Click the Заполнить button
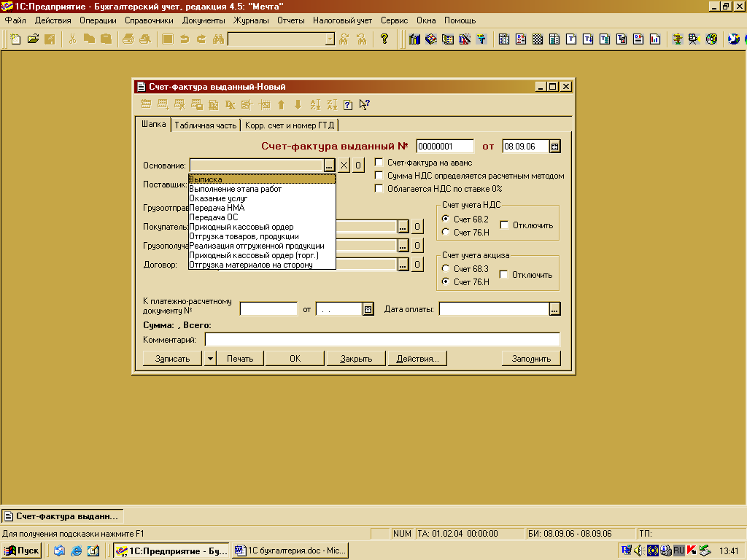The height and width of the screenshot is (560, 747). (531, 359)
